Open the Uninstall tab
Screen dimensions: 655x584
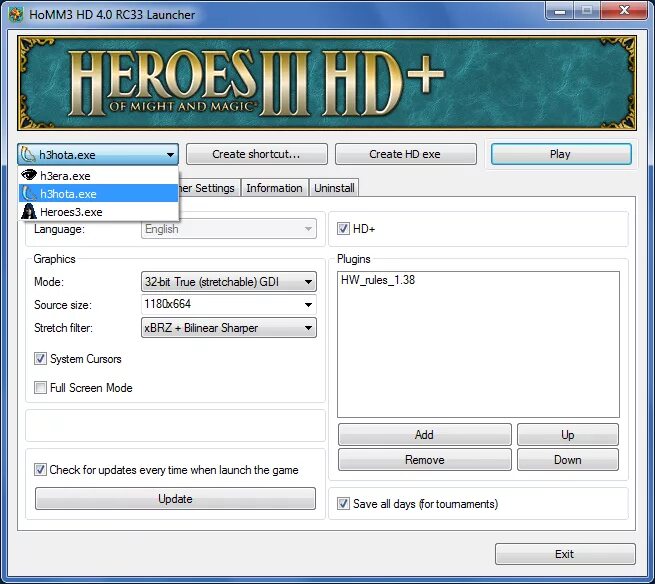click(x=334, y=188)
